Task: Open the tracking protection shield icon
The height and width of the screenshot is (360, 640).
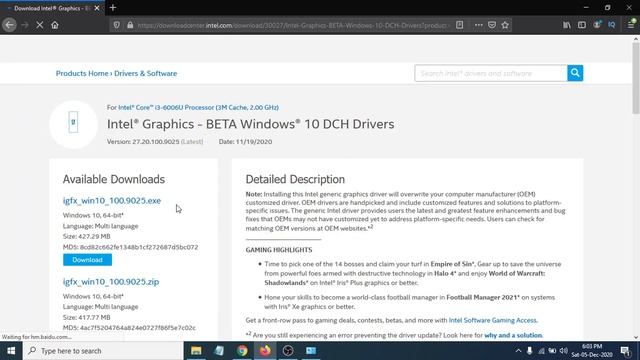Action: (x=117, y=25)
